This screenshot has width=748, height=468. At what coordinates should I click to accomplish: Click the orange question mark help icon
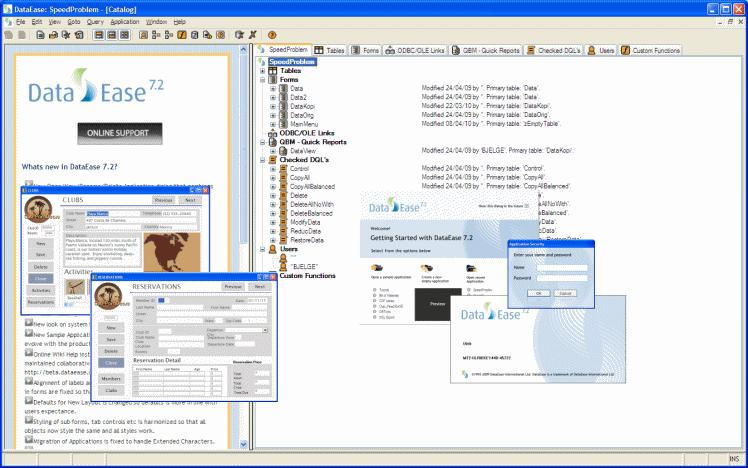pyautogui.click(x=272, y=35)
